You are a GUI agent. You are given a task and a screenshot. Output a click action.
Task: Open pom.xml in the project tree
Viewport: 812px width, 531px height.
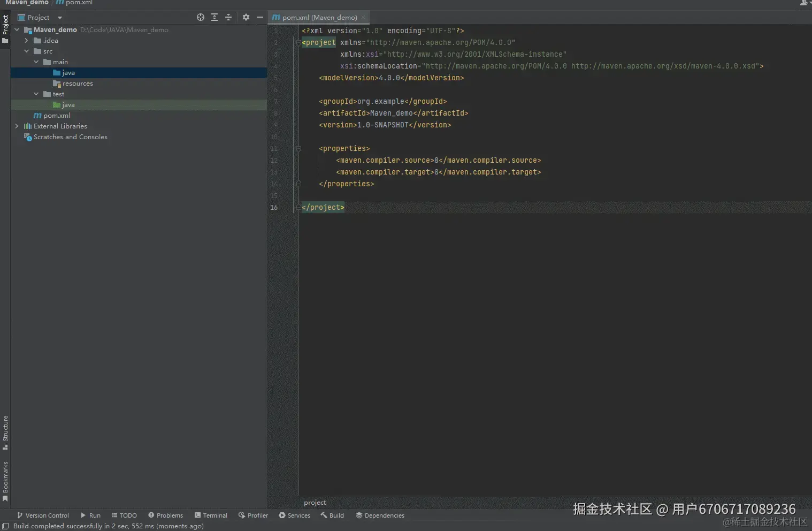(x=139, y=116)
